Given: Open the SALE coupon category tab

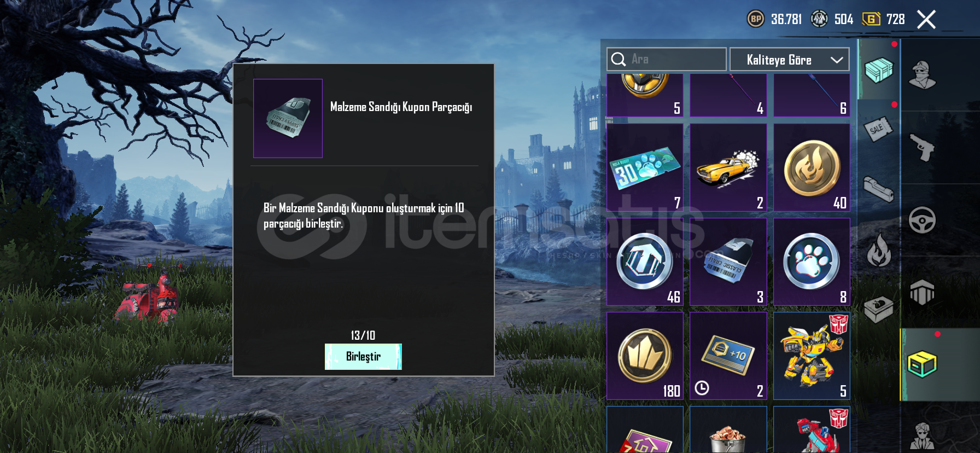Looking at the screenshot, I should 878,130.
